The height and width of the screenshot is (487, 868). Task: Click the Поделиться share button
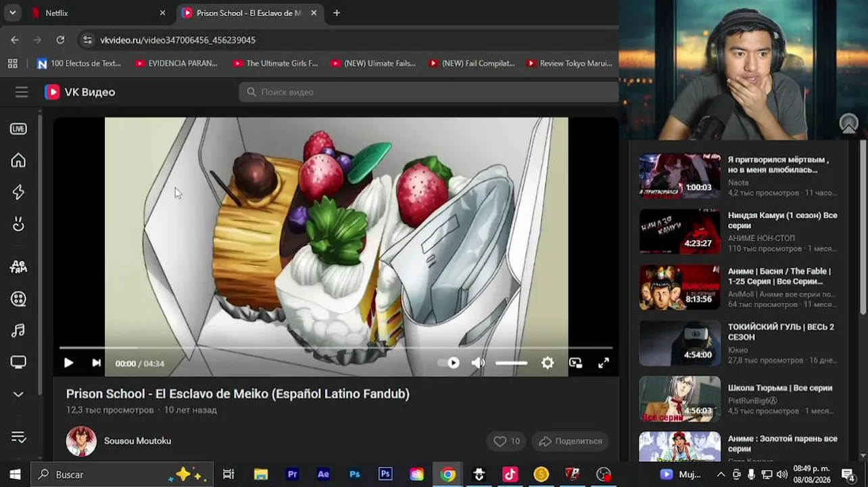click(x=571, y=441)
